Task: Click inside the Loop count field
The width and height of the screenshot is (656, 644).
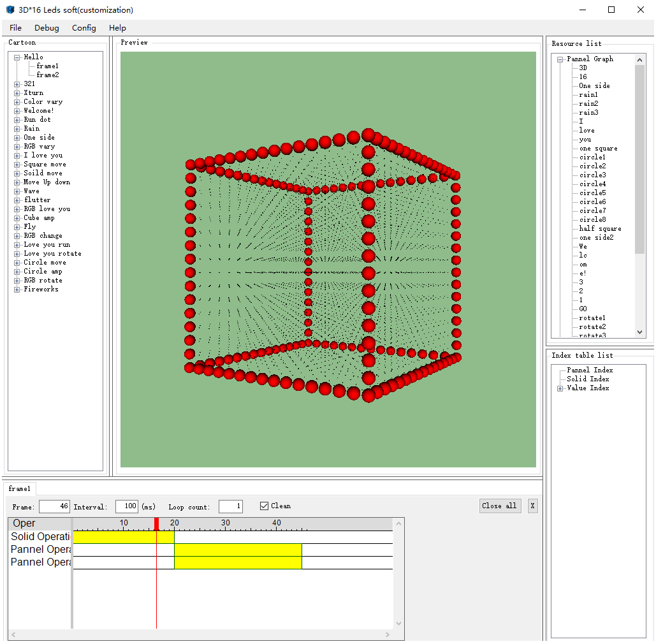Action: 230,506
